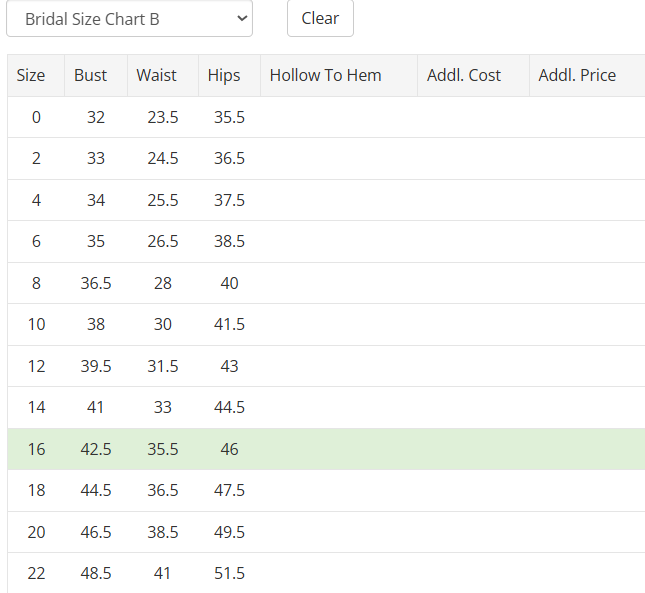Pick the size 6 row
The image size is (645, 593).
pyautogui.click(x=326, y=241)
